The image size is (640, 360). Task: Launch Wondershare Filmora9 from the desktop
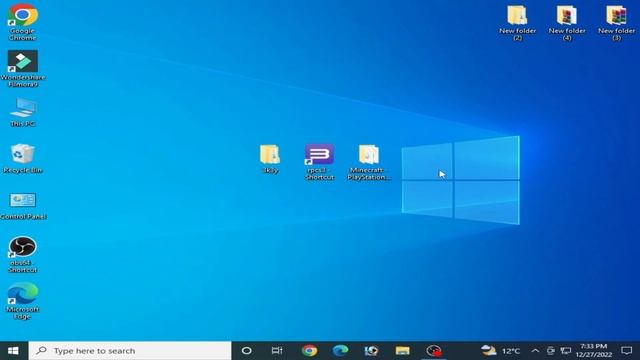click(x=23, y=69)
